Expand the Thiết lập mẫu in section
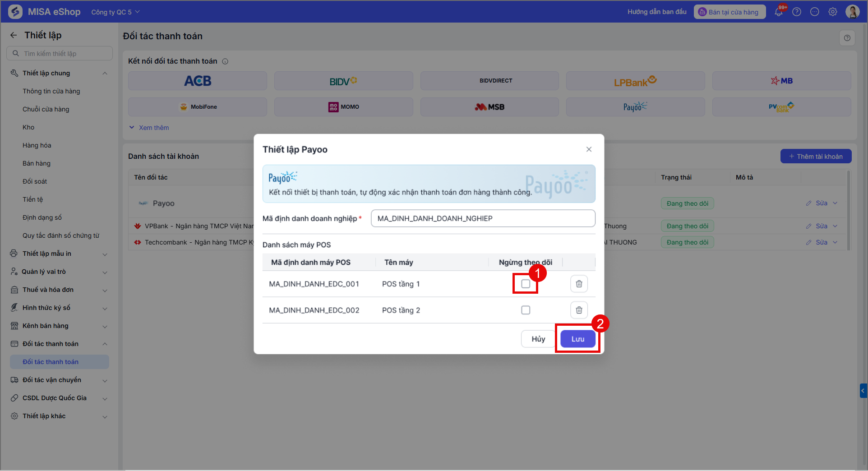 [59, 254]
